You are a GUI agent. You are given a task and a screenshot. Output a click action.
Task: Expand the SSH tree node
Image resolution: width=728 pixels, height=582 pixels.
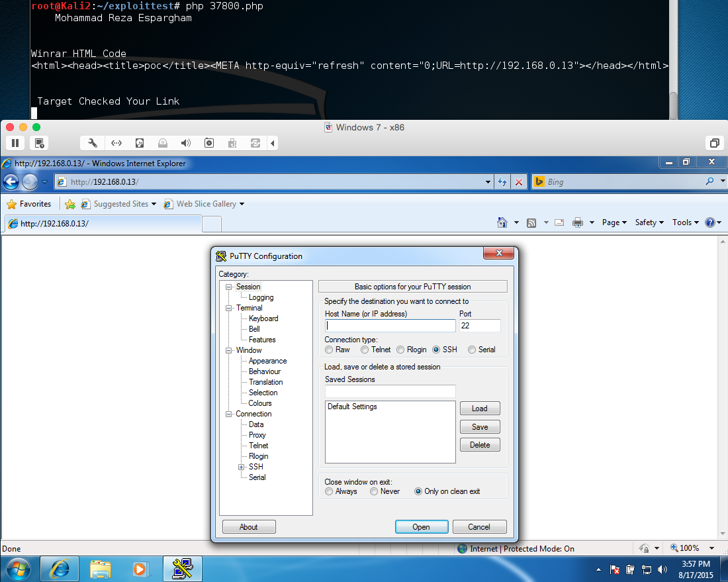242,467
